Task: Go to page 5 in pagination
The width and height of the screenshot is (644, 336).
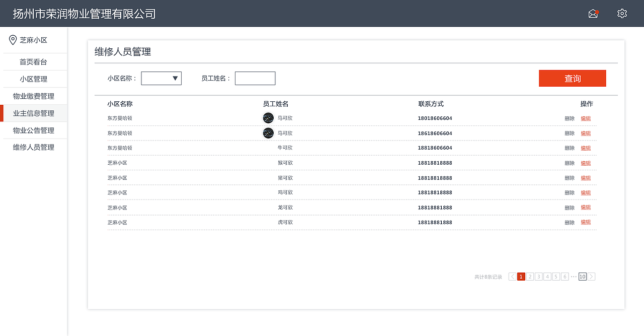Action: (556, 277)
